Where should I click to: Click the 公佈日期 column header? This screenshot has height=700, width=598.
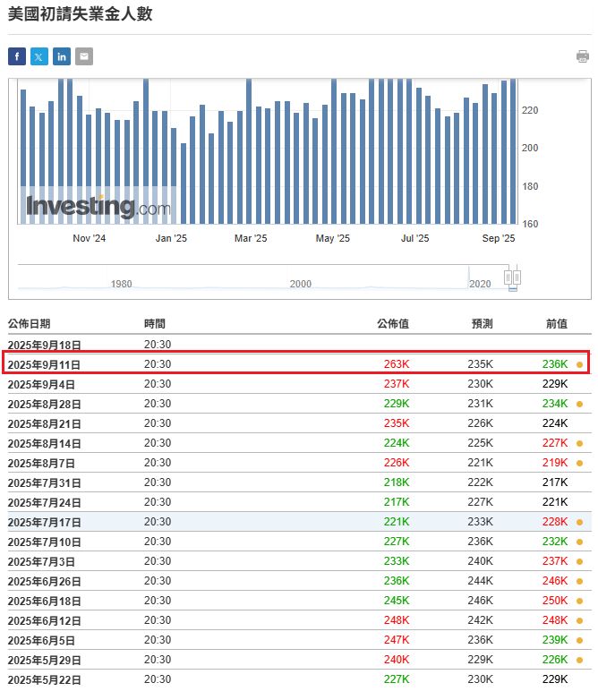[30, 324]
